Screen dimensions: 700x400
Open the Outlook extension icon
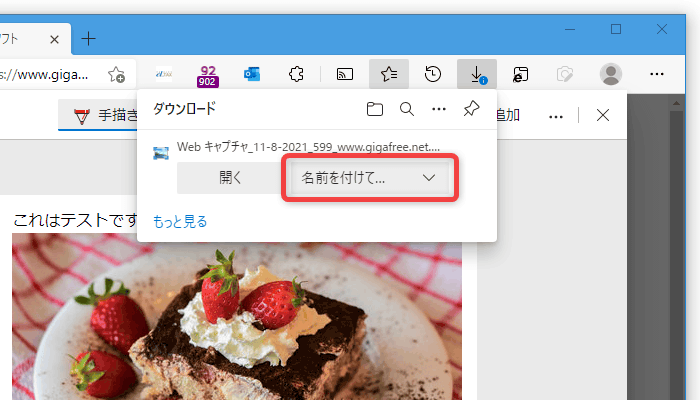(252, 74)
